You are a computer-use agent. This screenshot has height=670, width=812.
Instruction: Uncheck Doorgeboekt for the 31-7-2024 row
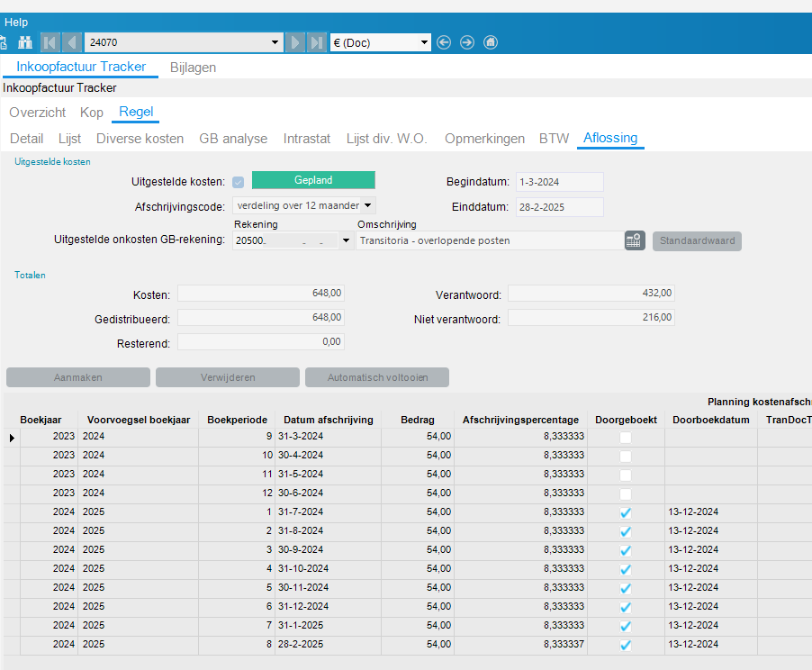coord(626,512)
